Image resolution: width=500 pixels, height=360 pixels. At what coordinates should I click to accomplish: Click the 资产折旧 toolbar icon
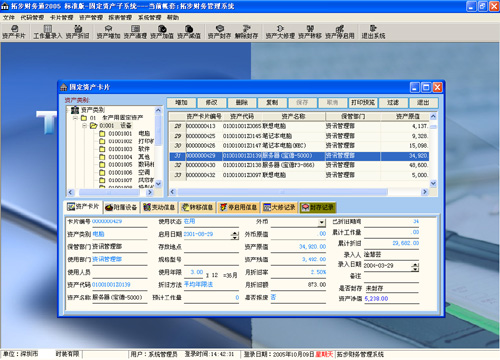point(78,32)
